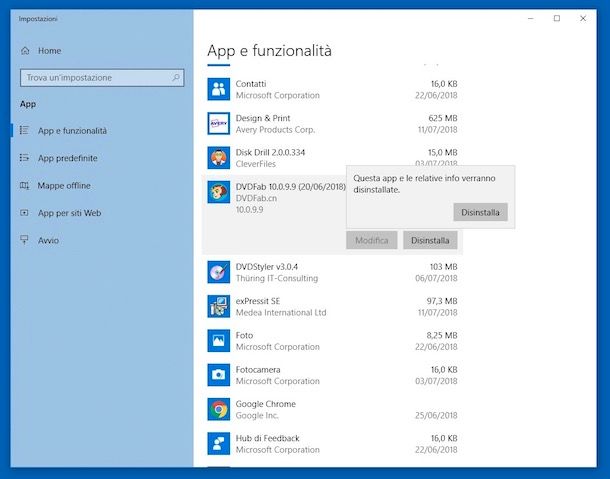Screen dimensions: 610x479
Task: Click the 625 MB size value
Action: (x=443, y=118)
